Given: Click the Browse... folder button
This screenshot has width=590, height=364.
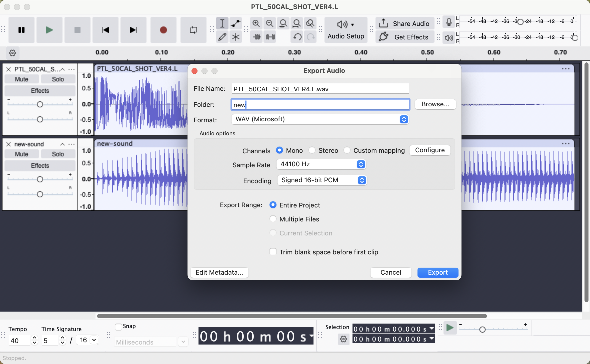Looking at the screenshot, I should tap(435, 104).
